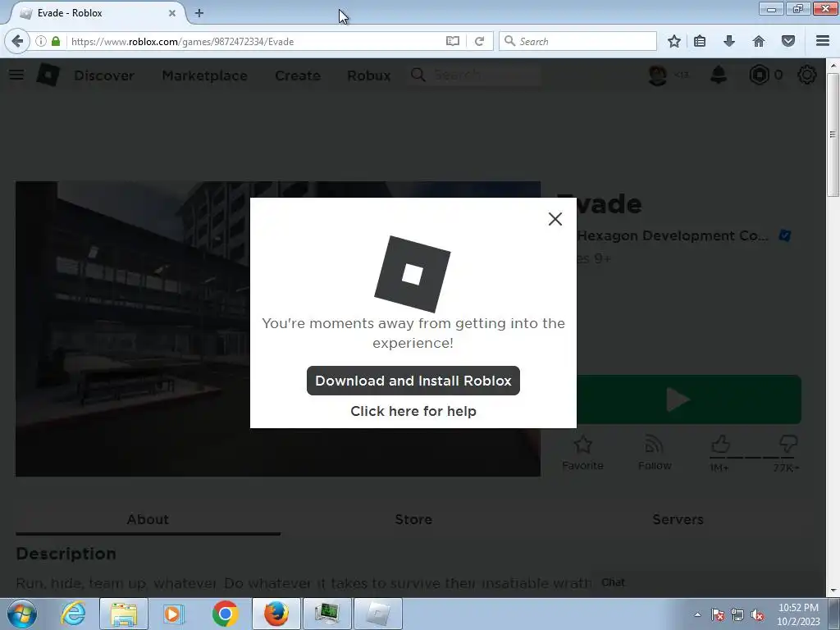
Task: Focus the Firefox Search box
Action: 577,41
